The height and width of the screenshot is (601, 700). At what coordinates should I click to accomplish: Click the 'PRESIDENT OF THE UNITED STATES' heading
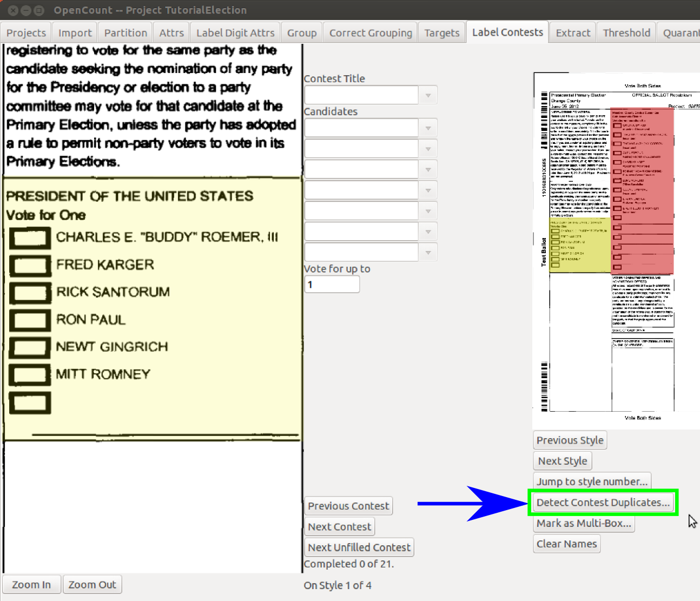[x=130, y=196]
